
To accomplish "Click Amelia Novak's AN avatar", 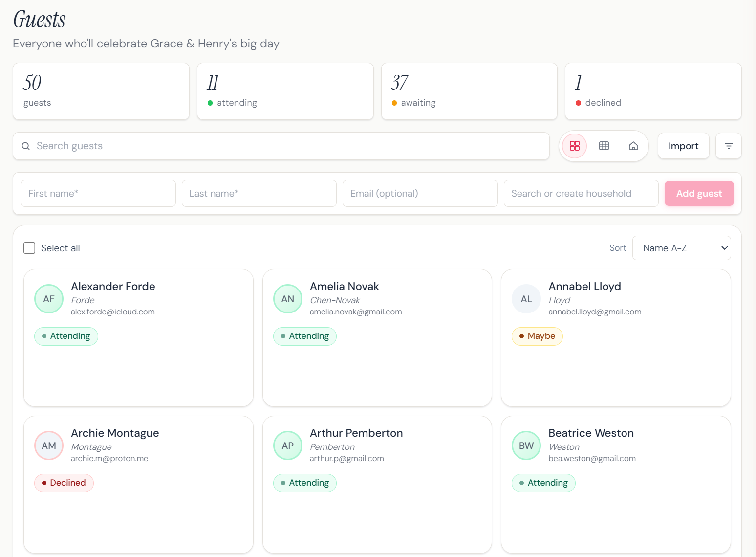I will tap(288, 299).
